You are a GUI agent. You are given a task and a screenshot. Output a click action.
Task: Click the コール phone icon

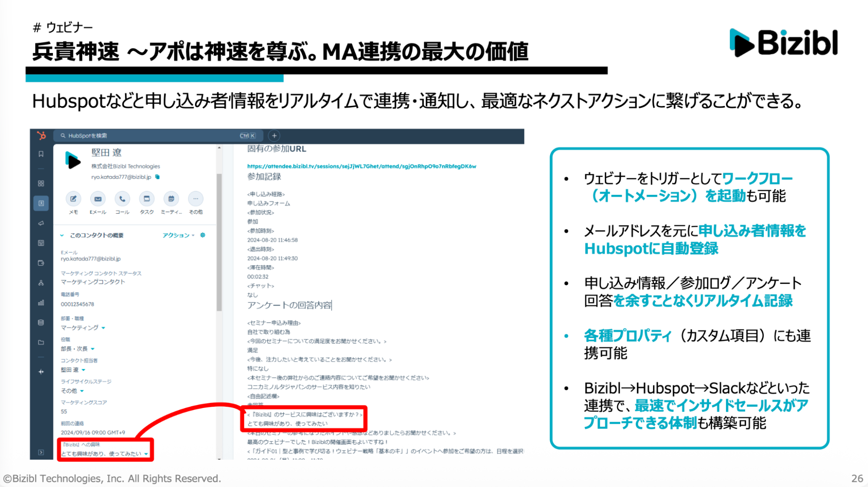[x=122, y=199]
